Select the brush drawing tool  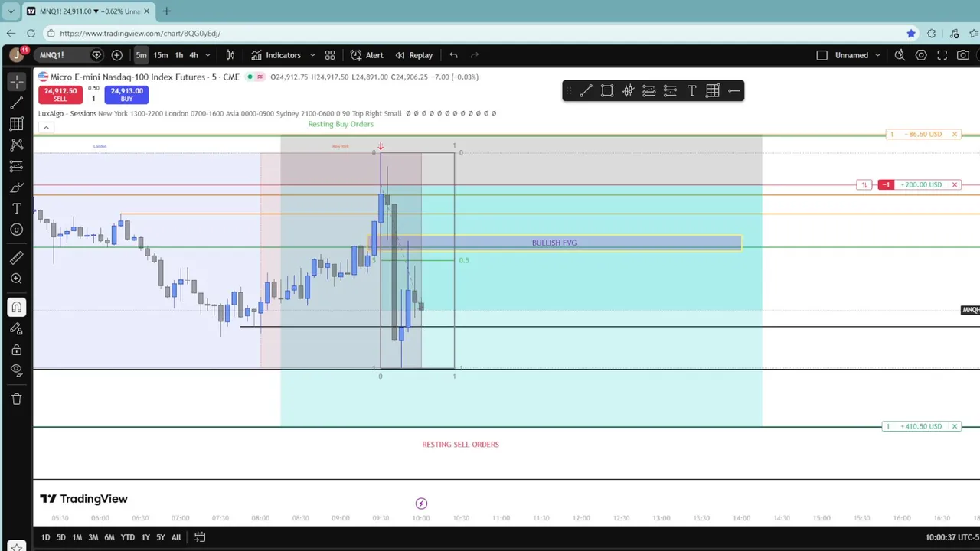pos(17,187)
